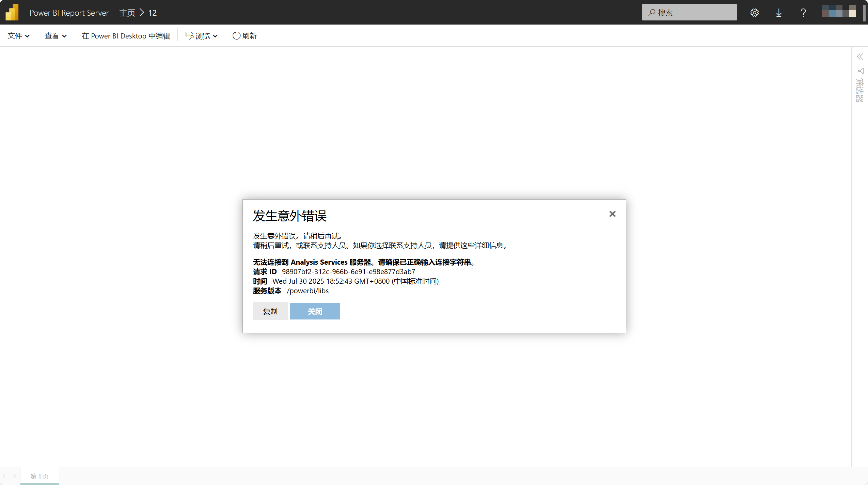Click the 12 breadcrumb item
The width and height of the screenshot is (868, 485).
pyautogui.click(x=152, y=13)
